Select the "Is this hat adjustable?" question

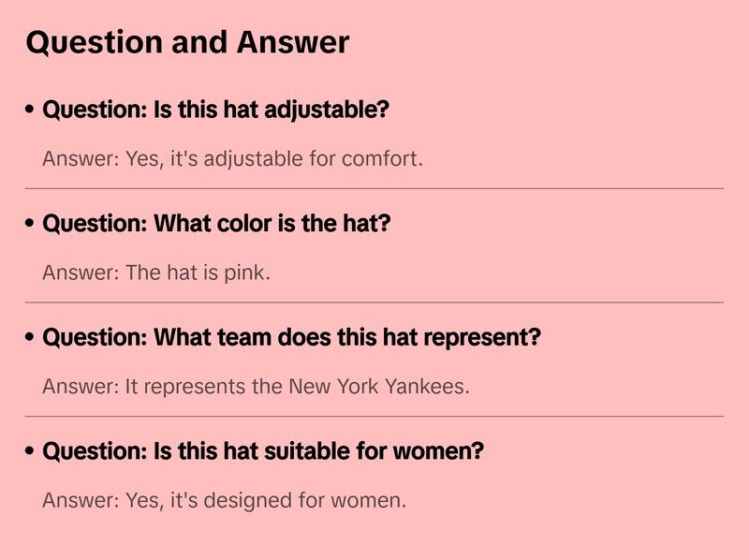215,110
